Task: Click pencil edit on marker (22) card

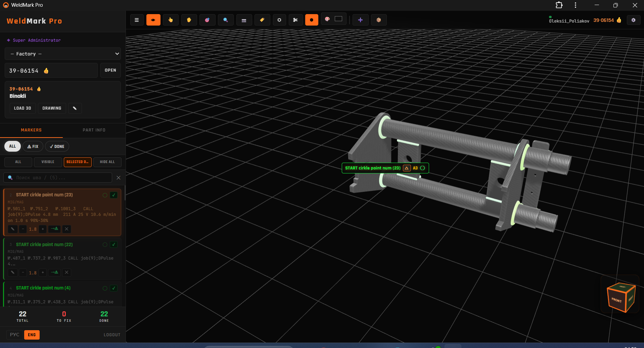Action: [x=12, y=272]
